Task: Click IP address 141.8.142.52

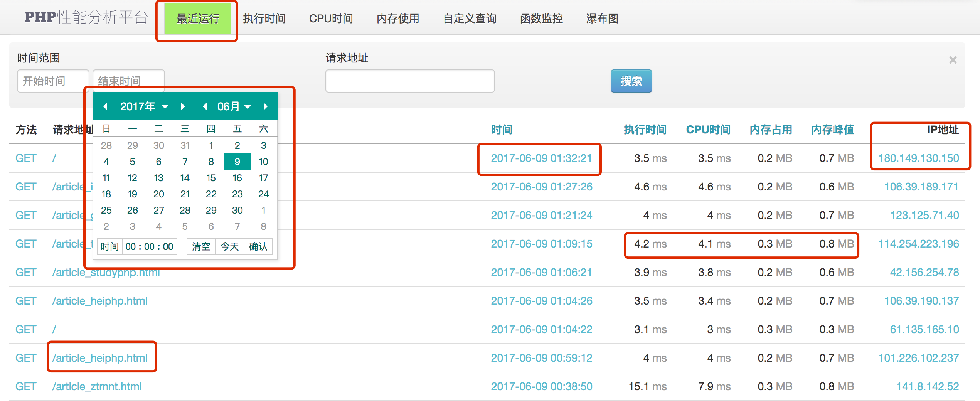Action: pos(928,386)
